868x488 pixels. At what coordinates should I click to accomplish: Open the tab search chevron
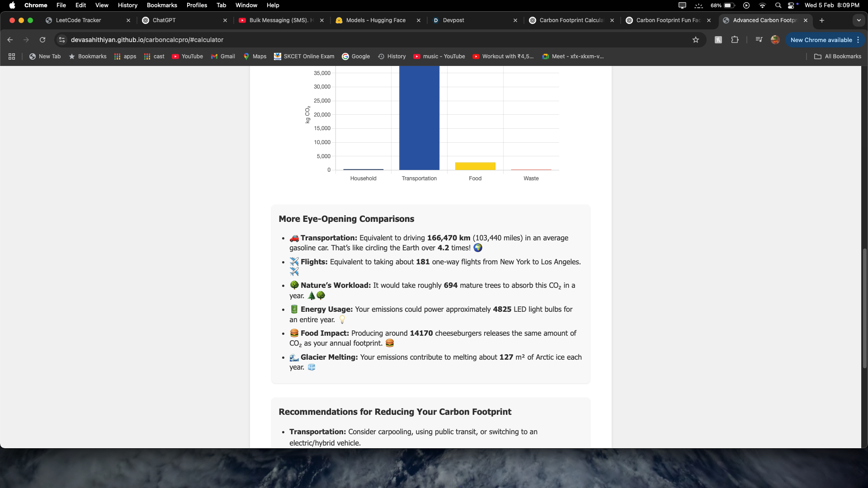click(x=859, y=20)
